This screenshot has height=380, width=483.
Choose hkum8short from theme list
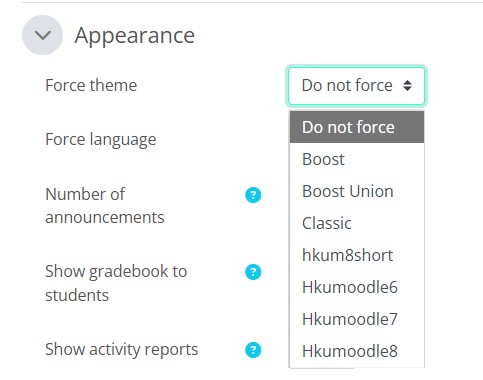click(x=357, y=255)
